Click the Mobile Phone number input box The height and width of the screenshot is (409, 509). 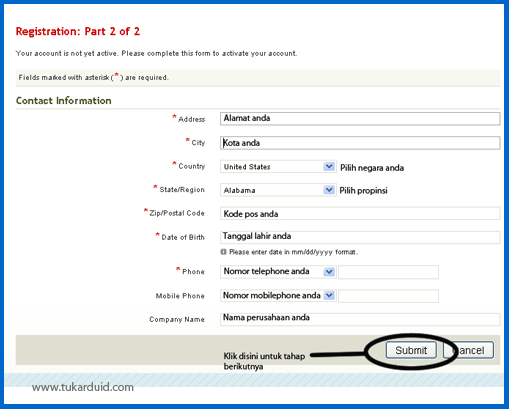tap(388, 296)
